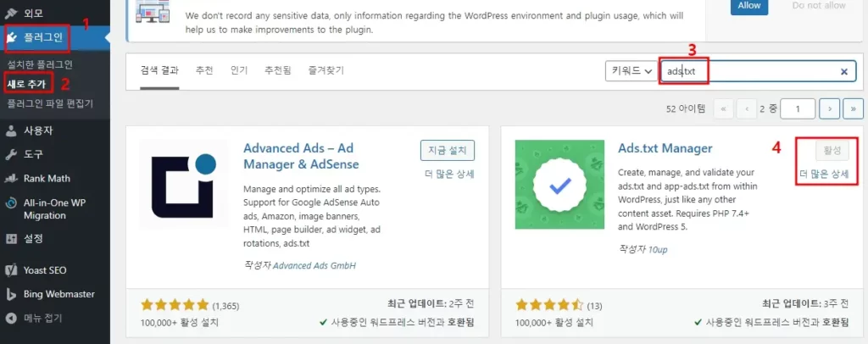Open the 도구 wrench tools icon

[x=11, y=154]
